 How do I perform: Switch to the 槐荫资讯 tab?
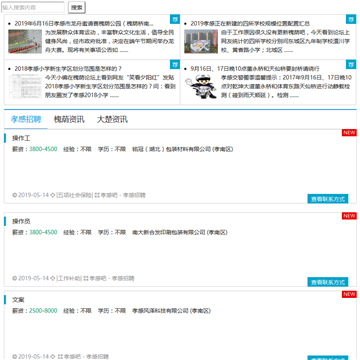tap(69, 119)
